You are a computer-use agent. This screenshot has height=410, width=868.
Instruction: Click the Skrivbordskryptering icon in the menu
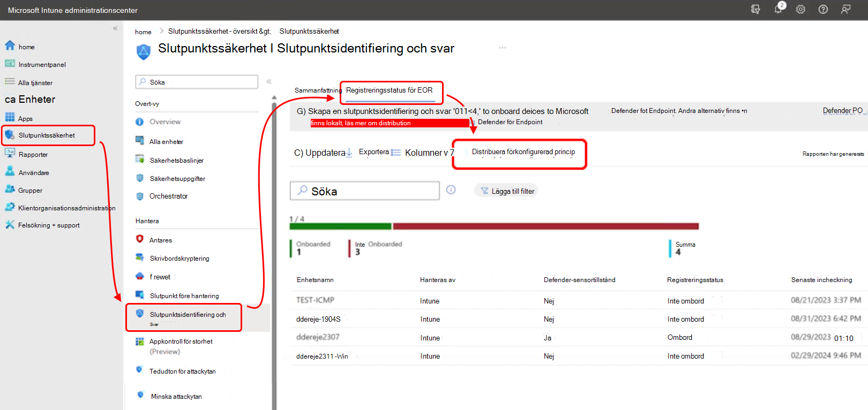tap(140, 257)
